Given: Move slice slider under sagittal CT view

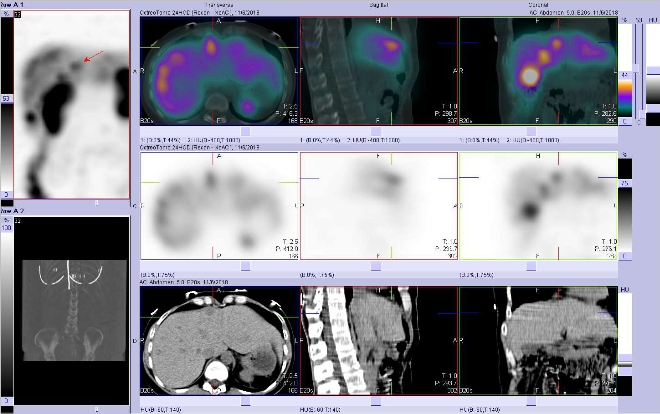Looking at the screenshot, I should coord(376,402).
